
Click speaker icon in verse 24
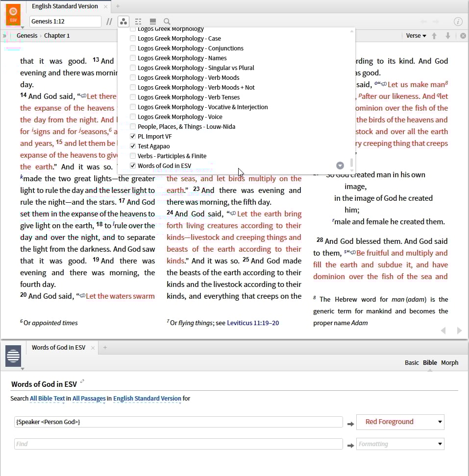point(233,214)
